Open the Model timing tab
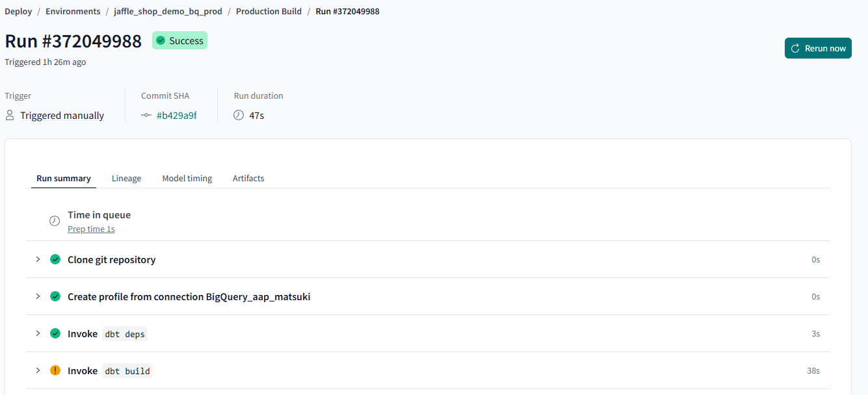This screenshot has width=868, height=395. (187, 178)
